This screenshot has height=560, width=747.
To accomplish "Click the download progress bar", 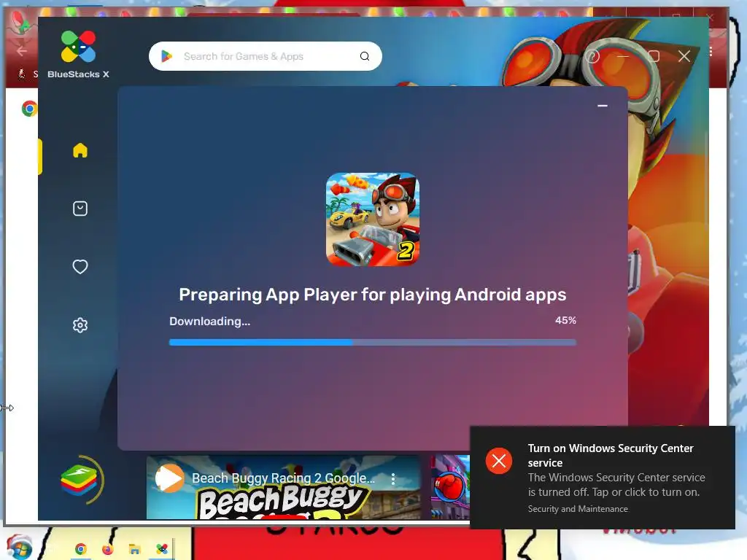I will [x=373, y=342].
